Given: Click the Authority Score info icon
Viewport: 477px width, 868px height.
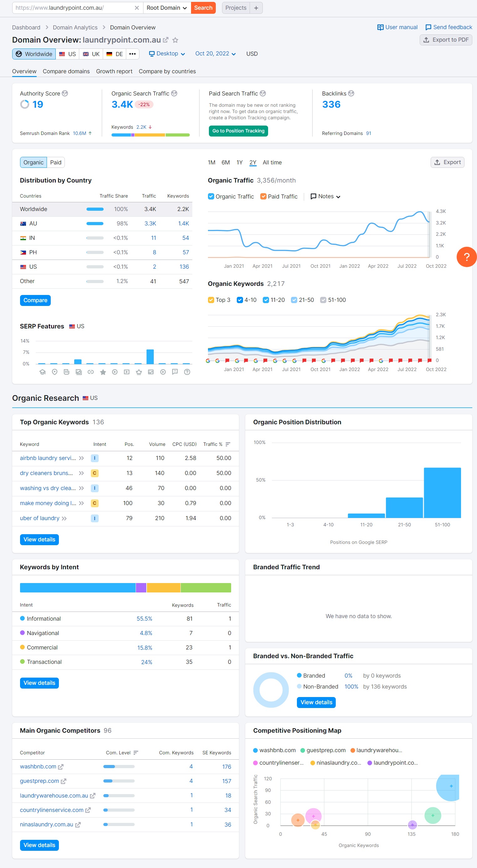Looking at the screenshot, I should click(x=65, y=93).
